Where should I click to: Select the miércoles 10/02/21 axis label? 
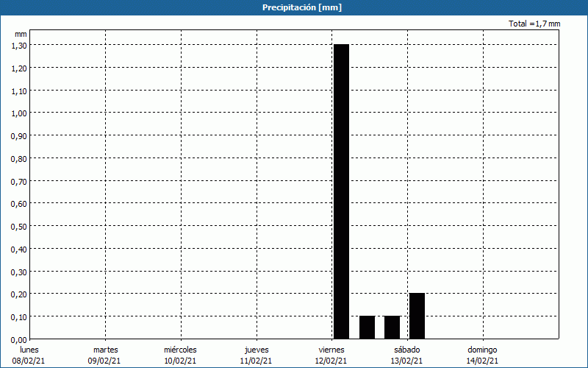180,355
